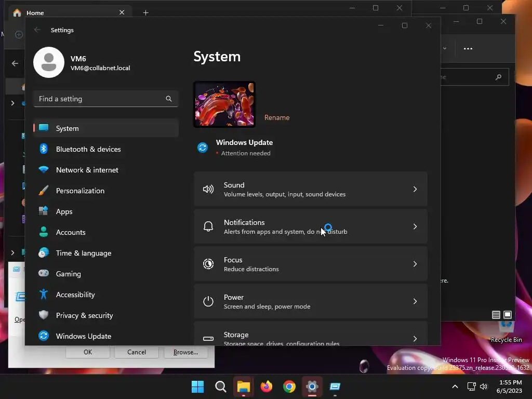This screenshot has width=532, height=399.
Task: Click Browse... in the Run dialog
Action: (x=185, y=352)
